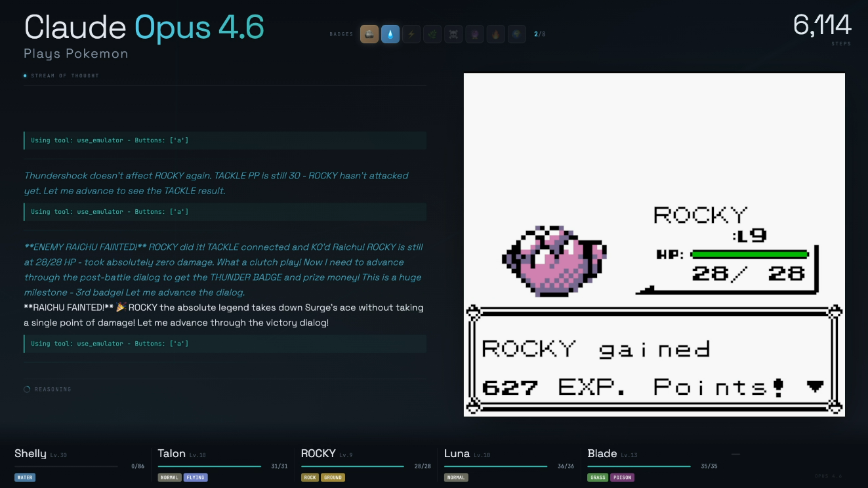
Task: Click the 28/ 28 HP numbers in battle
Action: (749, 274)
